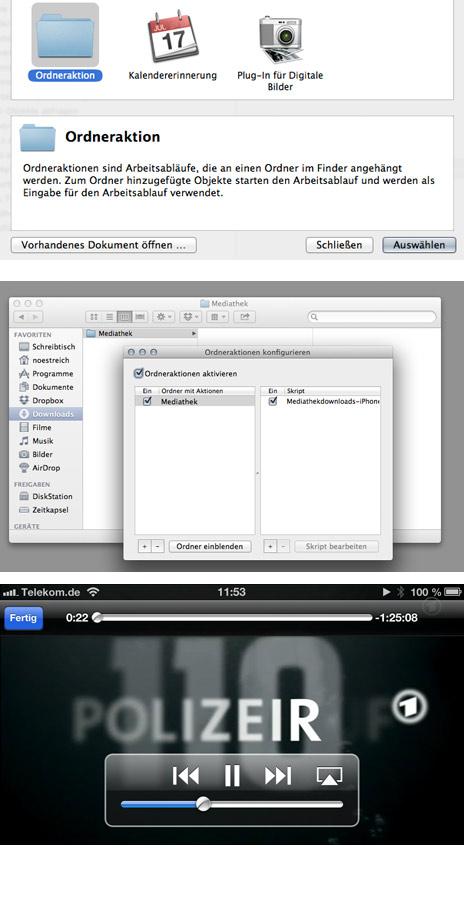The width and height of the screenshot is (464, 900).
Task: Open Zeitkapsel under Freigaben
Action: tap(44, 510)
